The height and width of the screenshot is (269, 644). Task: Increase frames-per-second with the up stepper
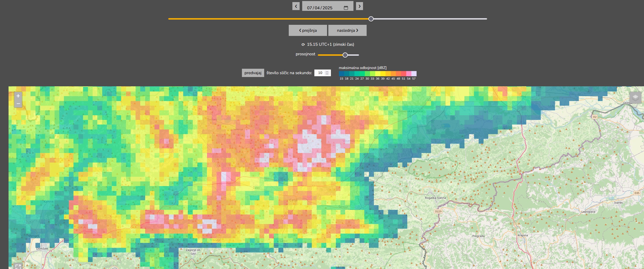[327, 72]
